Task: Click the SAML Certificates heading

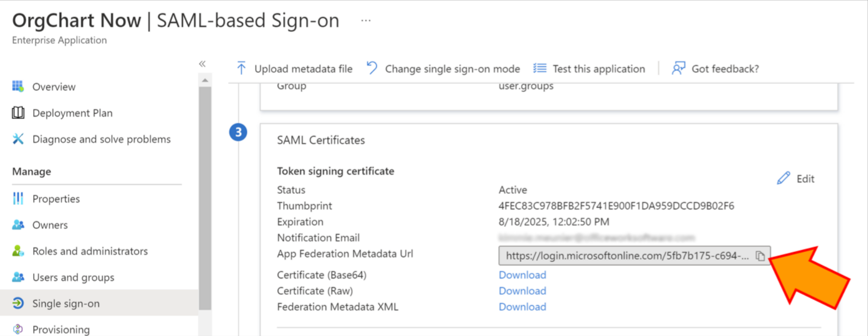Action: [x=321, y=140]
